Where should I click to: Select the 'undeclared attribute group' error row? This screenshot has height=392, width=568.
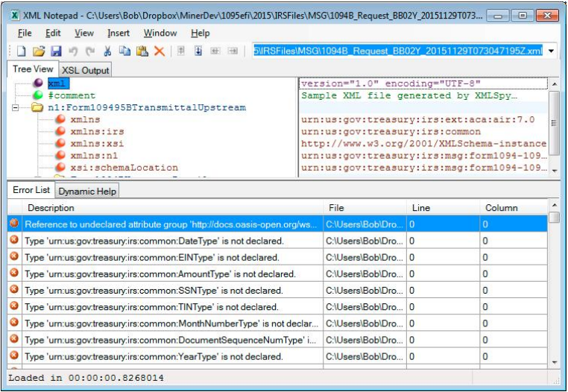(277, 224)
